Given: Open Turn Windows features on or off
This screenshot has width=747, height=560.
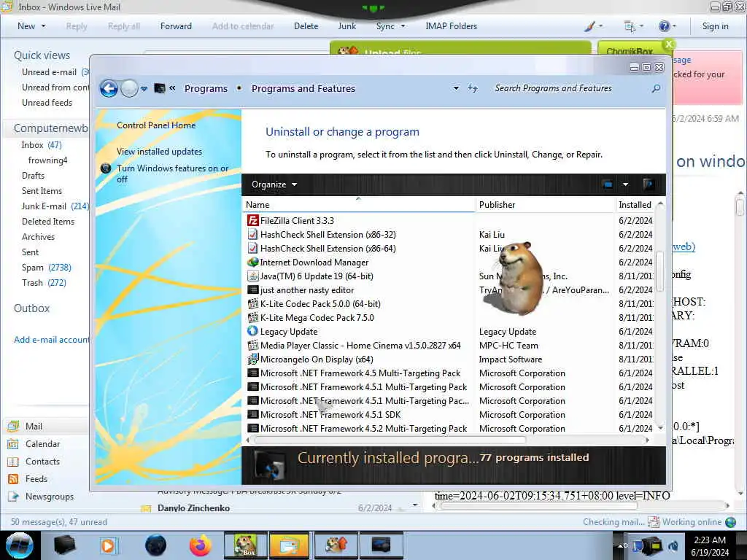Looking at the screenshot, I should 172,174.
